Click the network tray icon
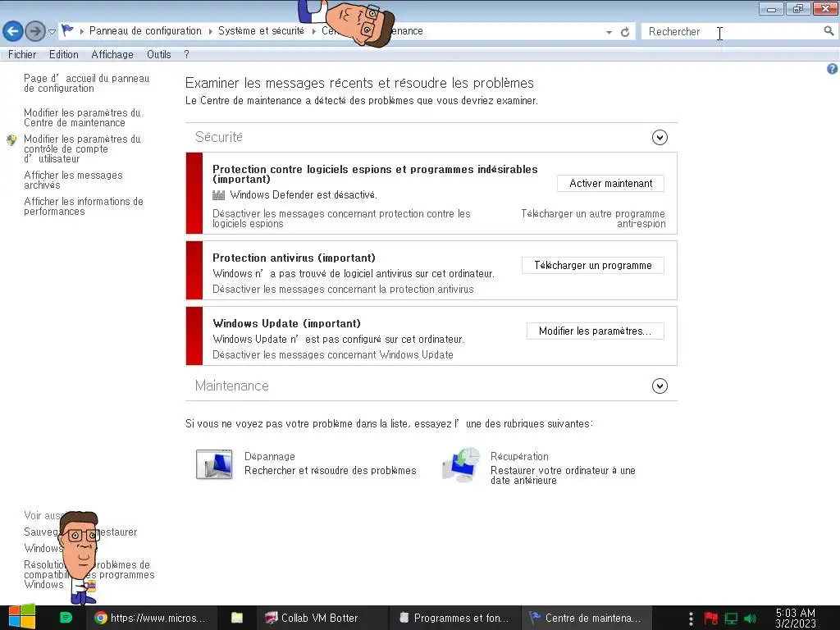This screenshot has width=840, height=630. coord(731,619)
